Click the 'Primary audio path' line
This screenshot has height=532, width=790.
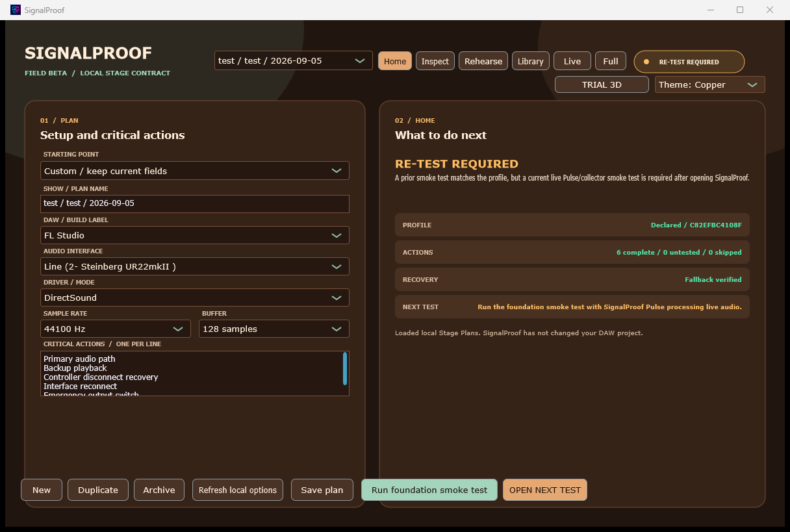(79, 359)
